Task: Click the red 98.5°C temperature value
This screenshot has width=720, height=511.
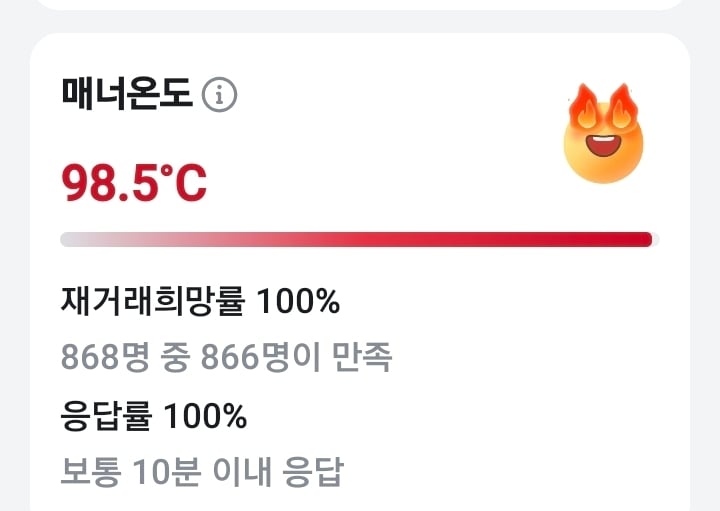Action: 134,183
